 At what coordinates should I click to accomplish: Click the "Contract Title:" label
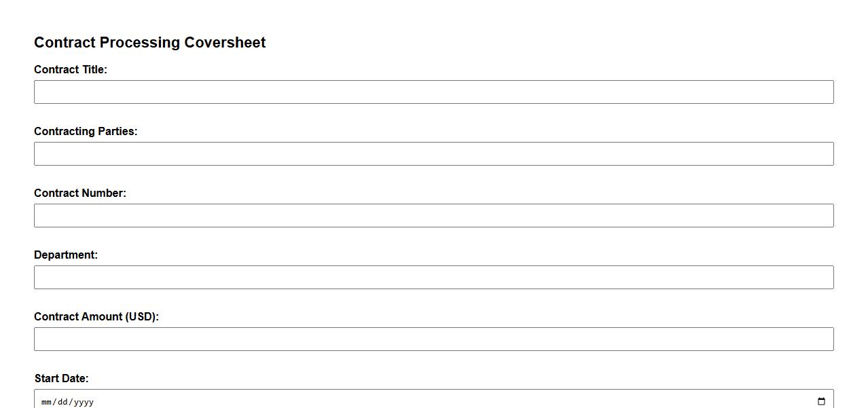(71, 69)
